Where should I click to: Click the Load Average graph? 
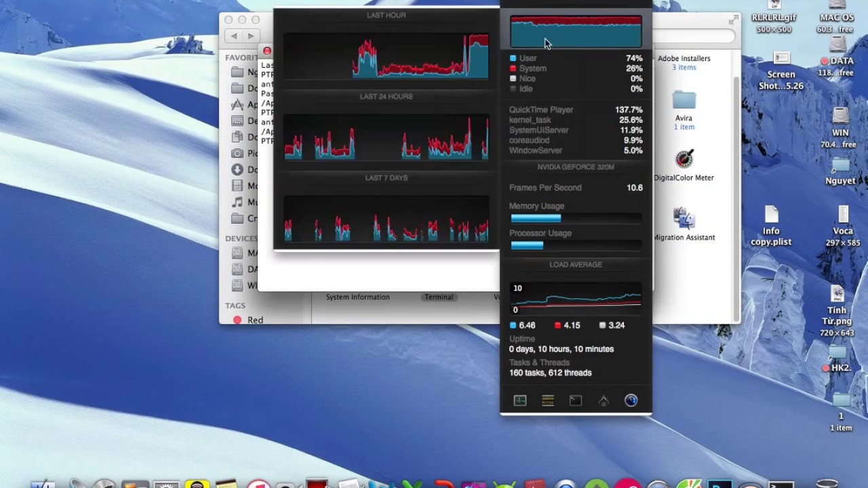576,298
